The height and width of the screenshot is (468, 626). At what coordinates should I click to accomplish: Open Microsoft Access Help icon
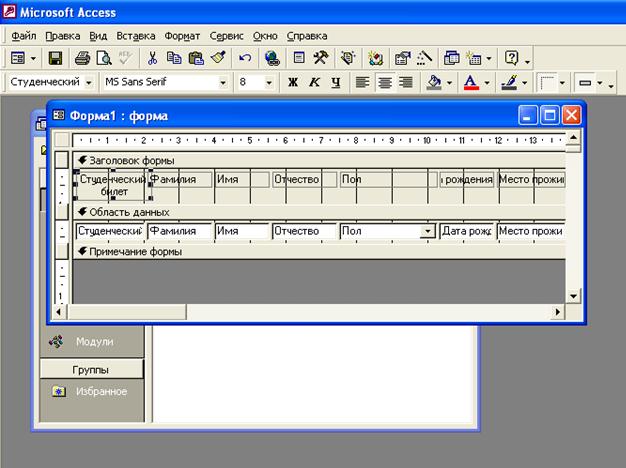point(511,58)
